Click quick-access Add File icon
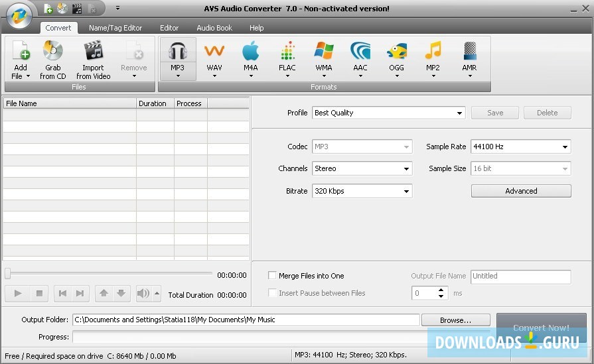 tap(48, 9)
